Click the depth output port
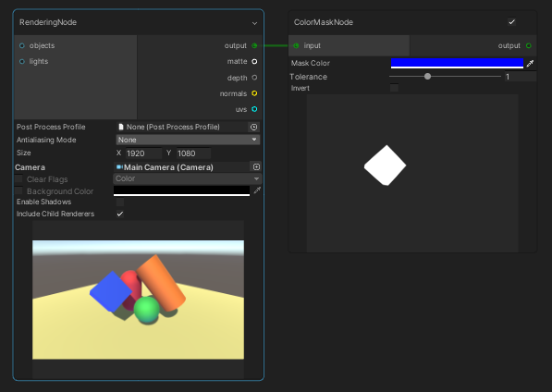 (254, 78)
